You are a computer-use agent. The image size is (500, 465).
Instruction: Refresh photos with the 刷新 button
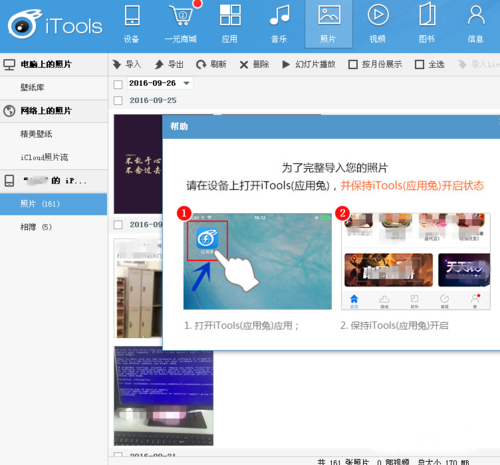211,64
